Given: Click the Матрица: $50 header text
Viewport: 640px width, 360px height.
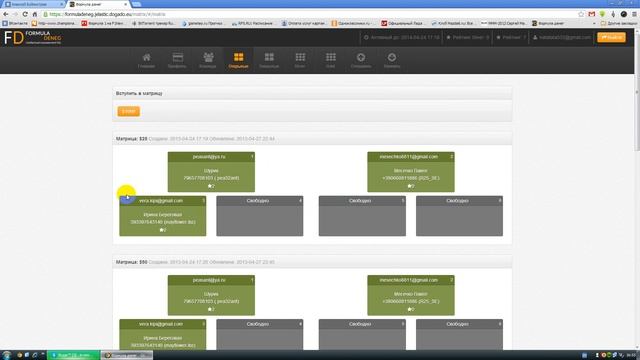Looking at the screenshot, I should tap(131, 262).
